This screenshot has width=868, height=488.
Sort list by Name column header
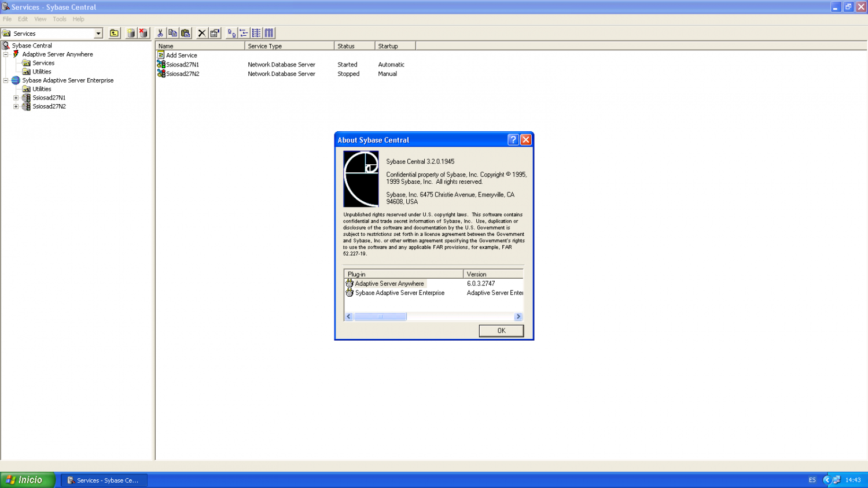pyautogui.click(x=200, y=46)
